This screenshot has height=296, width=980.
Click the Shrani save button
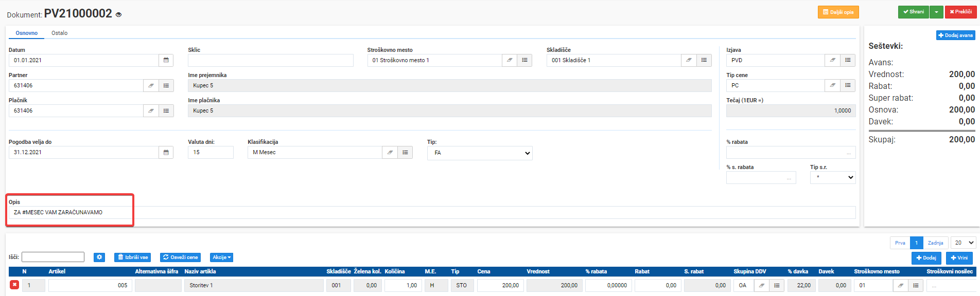pos(914,12)
